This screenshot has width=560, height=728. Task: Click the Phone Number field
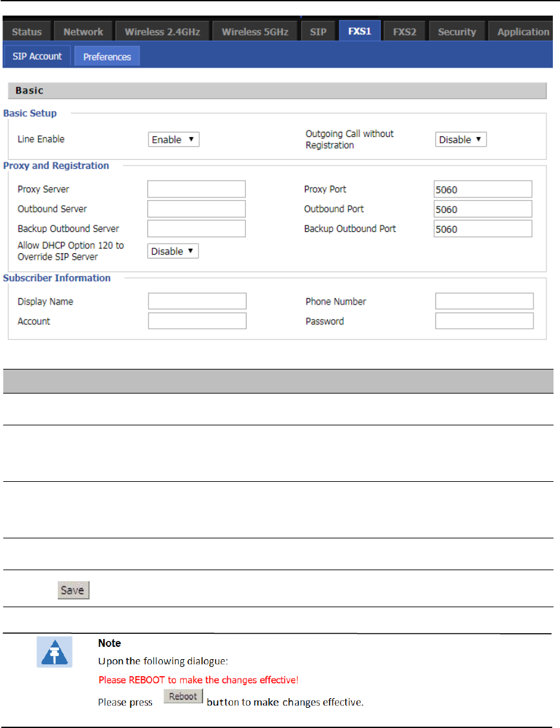484,301
